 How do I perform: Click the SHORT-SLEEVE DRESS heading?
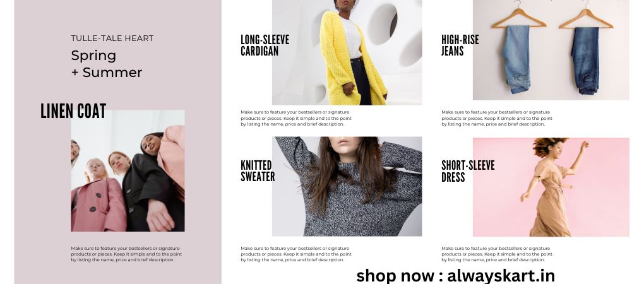468,171
